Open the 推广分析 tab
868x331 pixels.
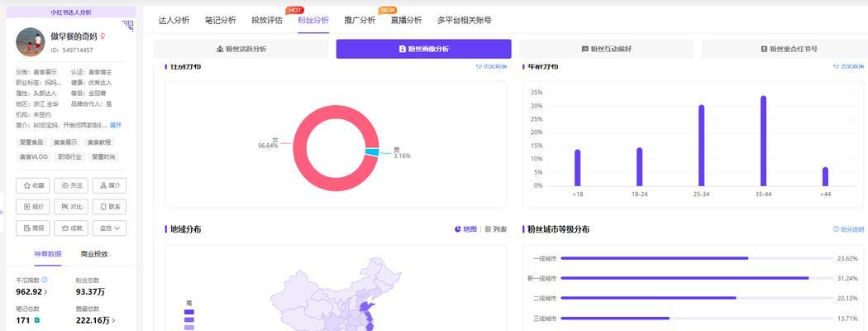360,20
